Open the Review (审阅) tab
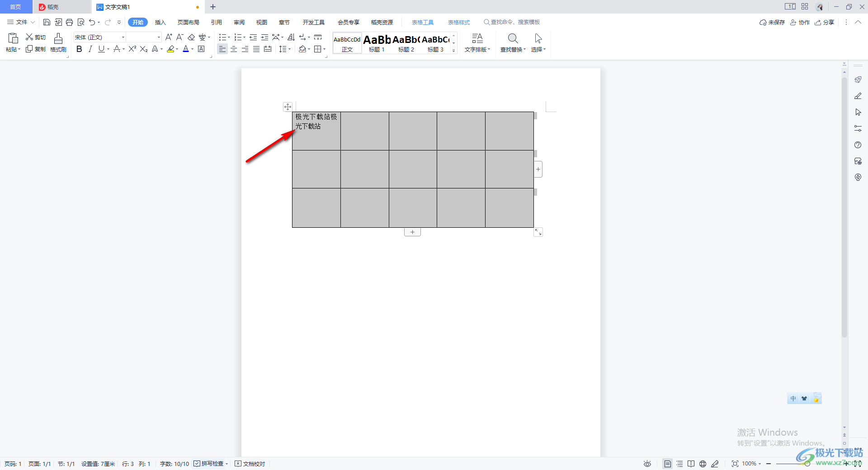The image size is (868, 470). point(239,22)
